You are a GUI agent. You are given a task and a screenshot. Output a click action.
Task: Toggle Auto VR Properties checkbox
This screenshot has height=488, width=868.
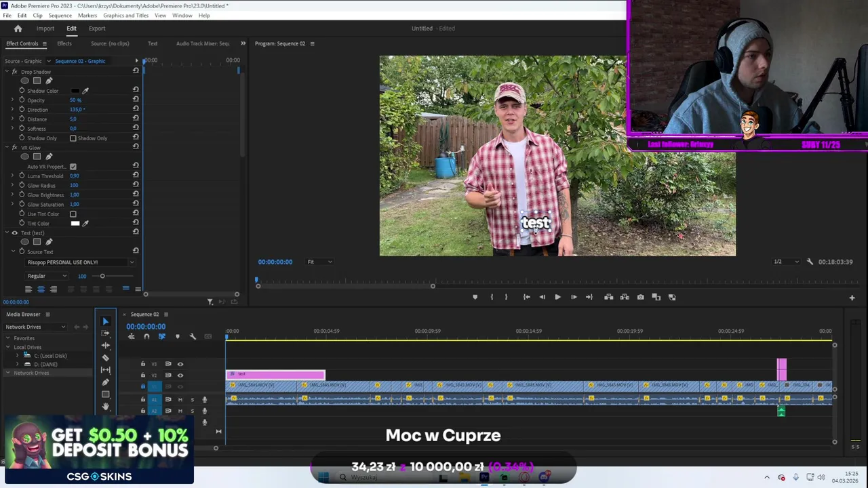tap(73, 167)
